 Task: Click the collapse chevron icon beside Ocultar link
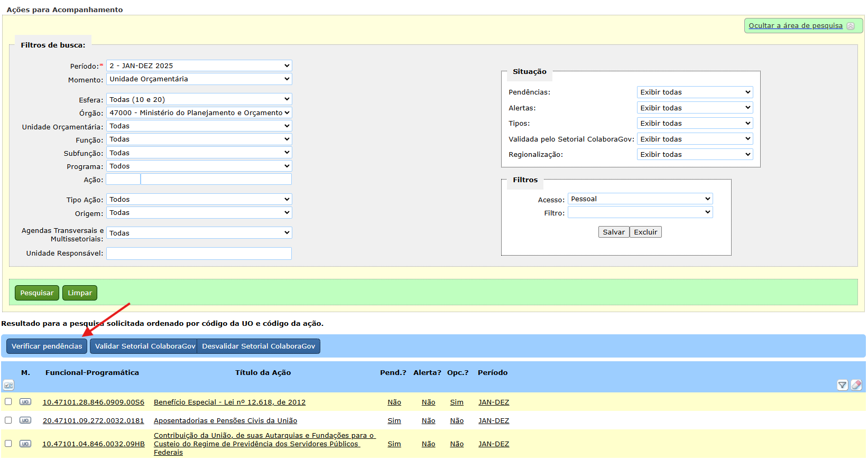coord(851,26)
